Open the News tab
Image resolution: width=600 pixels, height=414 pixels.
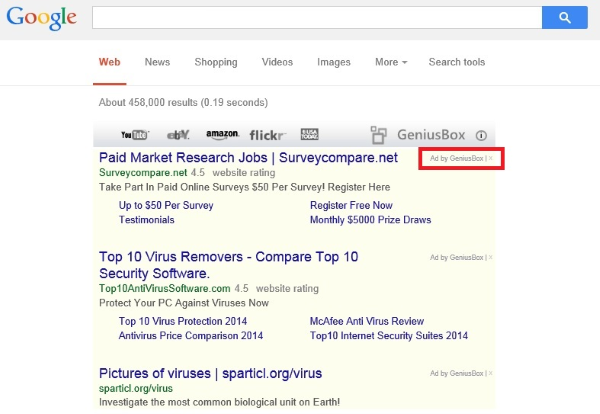pyautogui.click(x=157, y=62)
